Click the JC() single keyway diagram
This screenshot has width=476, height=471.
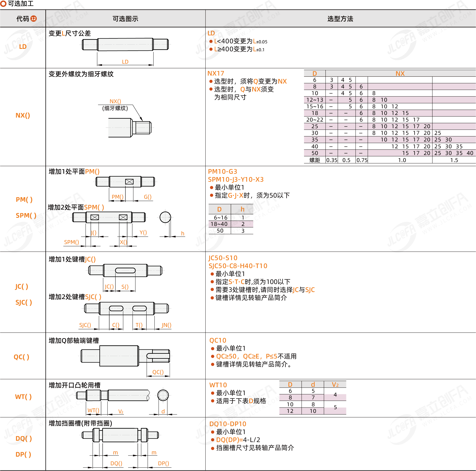125,270
